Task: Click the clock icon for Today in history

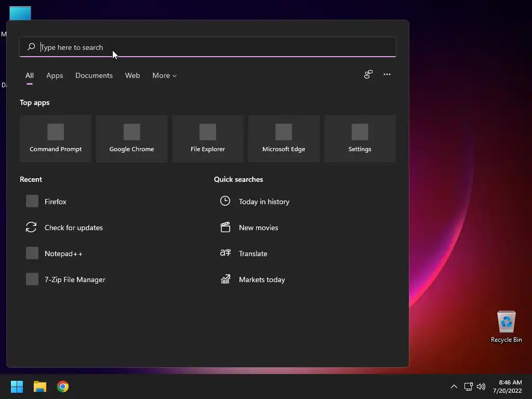Action: click(x=225, y=201)
